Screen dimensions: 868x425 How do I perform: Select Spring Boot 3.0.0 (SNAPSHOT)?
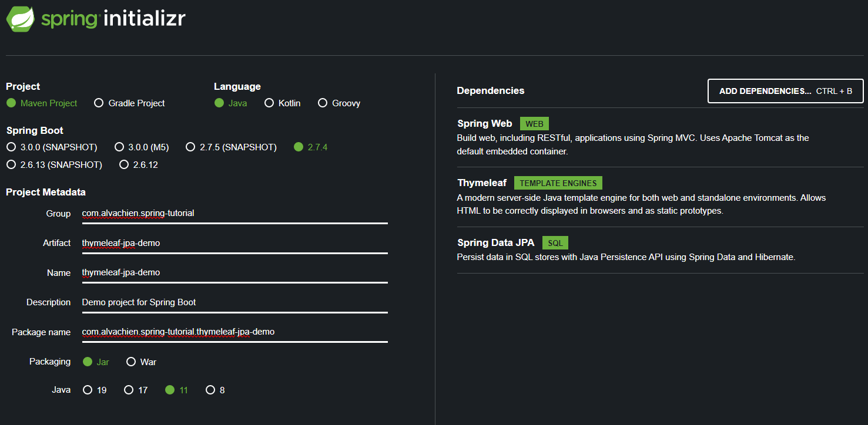coord(52,147)
